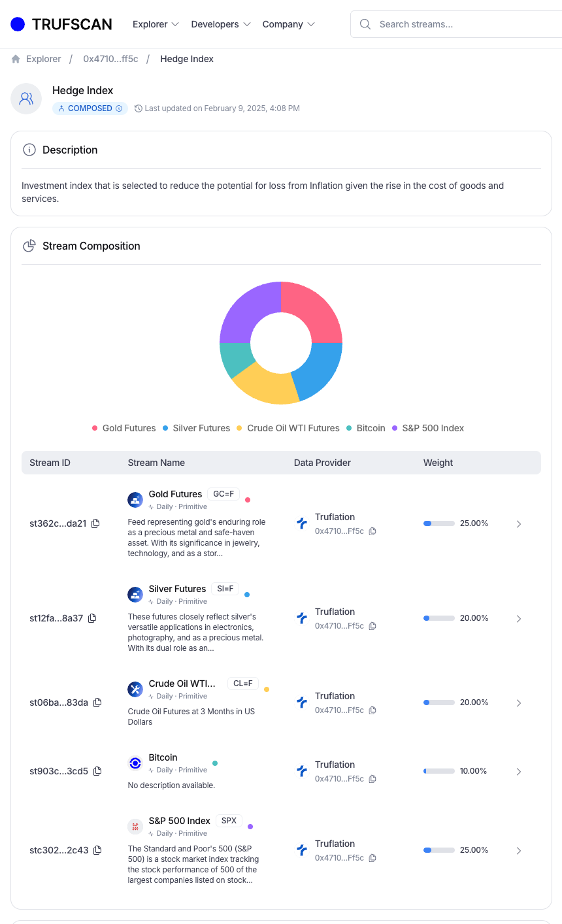Expand the S&P 500 Index row chevron

coord(519,851)
